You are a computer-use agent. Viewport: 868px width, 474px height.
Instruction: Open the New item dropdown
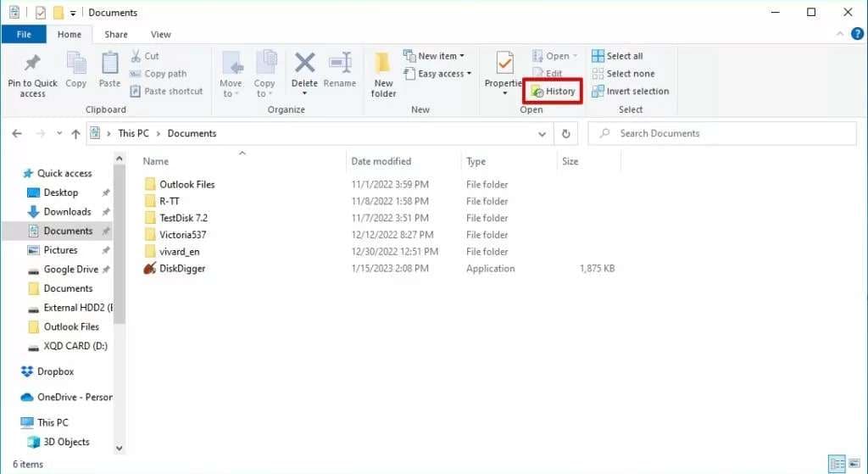coord(434,56)
